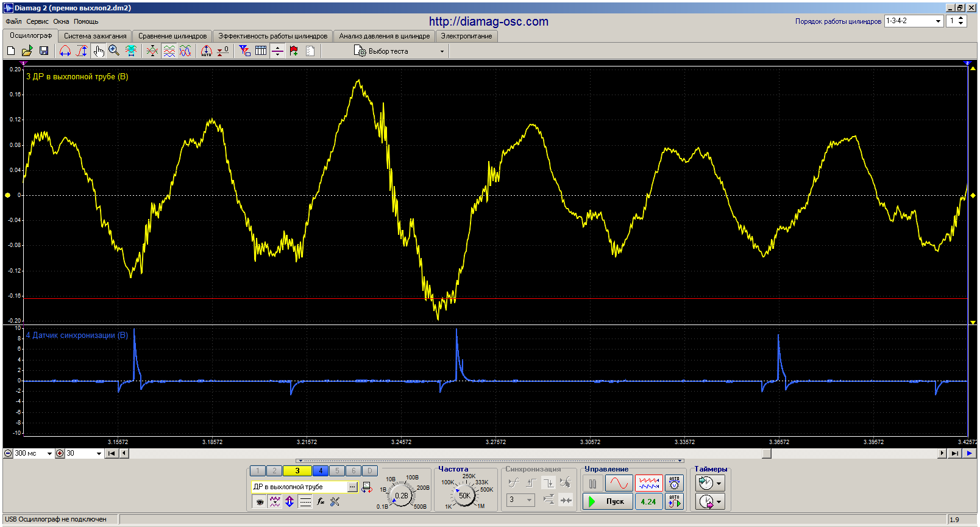Open channel settings wrench icon
The height and width of the screenshot is (527, 980).
(335, 502)
